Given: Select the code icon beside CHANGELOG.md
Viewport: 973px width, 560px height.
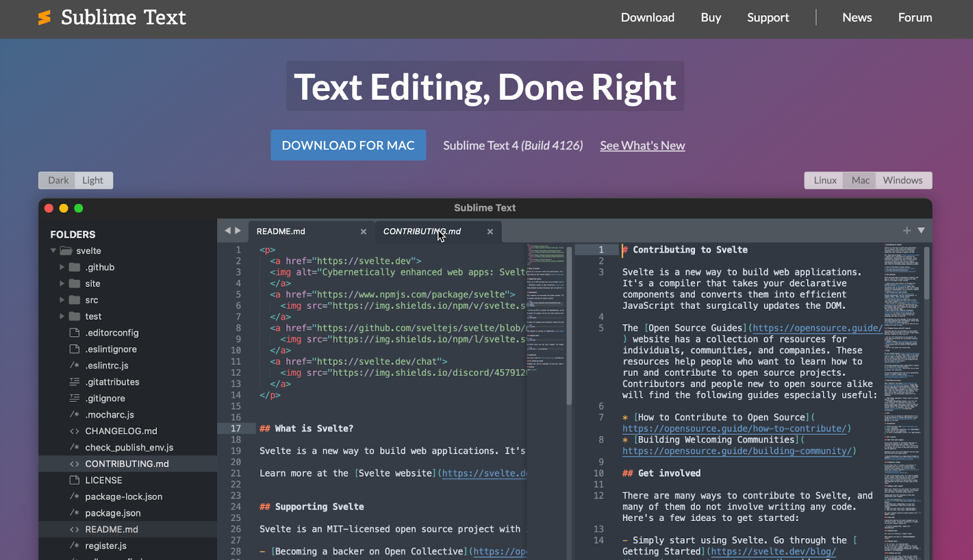Looking at the screenshot, I should tap(74, 430).
